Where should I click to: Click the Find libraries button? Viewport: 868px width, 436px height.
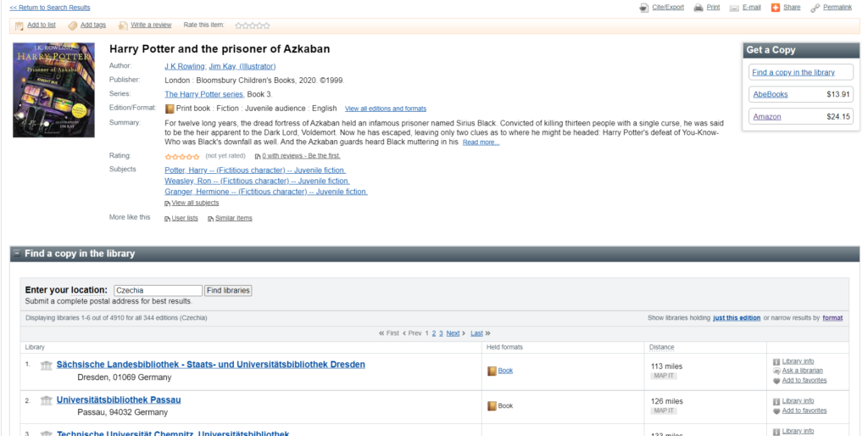[x=228, y=290]
